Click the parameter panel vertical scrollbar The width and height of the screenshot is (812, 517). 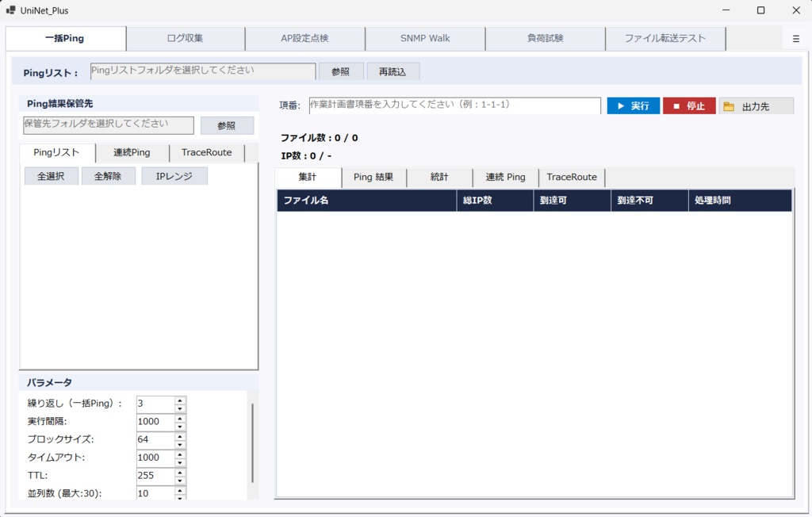tap(252, 443)
